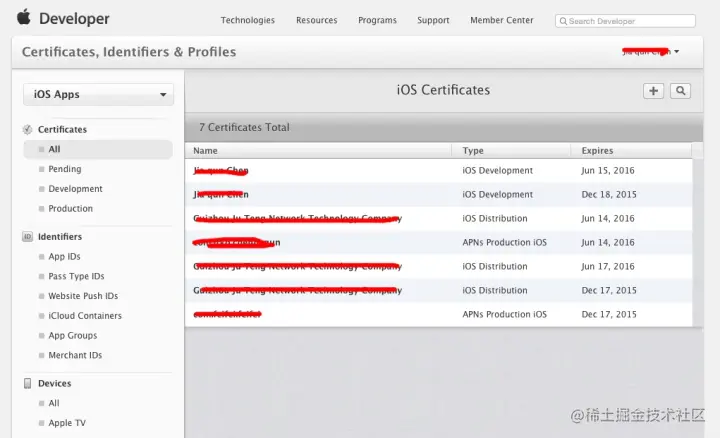Show Development certificates

tap(75, 189)
